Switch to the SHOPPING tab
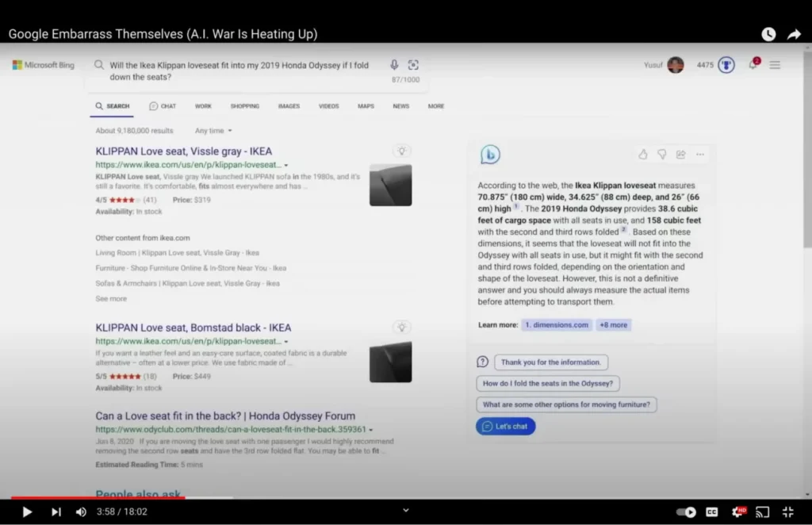812x525 pixels. point(245,106)
